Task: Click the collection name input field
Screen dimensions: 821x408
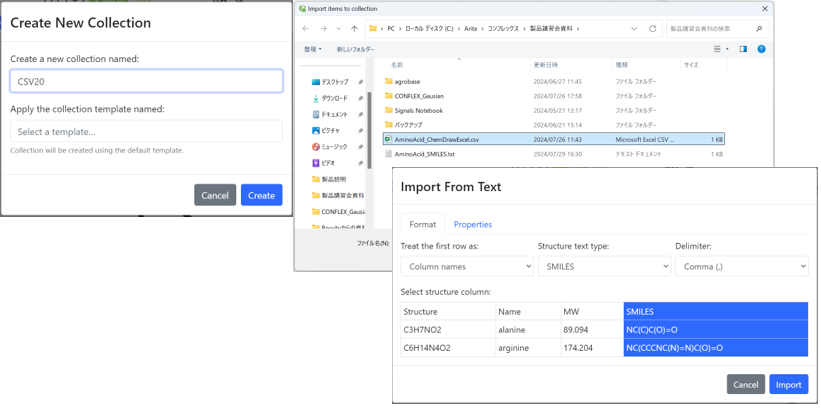Action: [x=146, y=81]
